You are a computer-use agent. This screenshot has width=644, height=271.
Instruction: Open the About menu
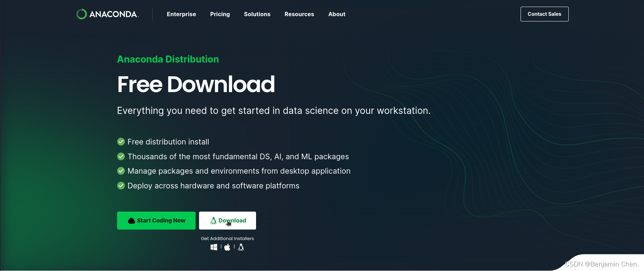(x=337, y=14)
